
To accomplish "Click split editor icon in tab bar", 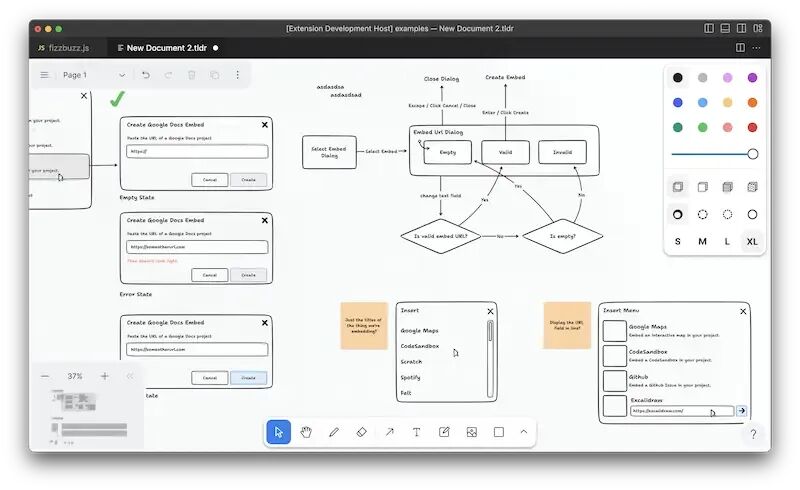I will click(x=740, y=47).
